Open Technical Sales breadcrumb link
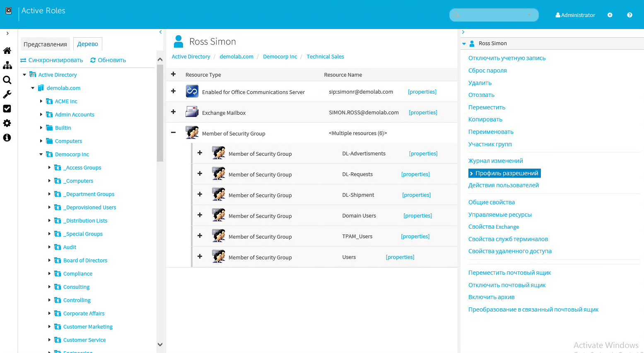This screenshot has width=644, height=353. tap(326, 57)
